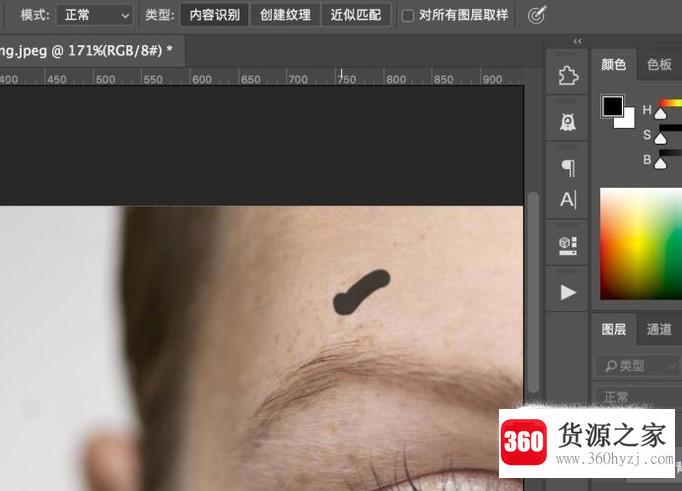Screen dimensions: 682x491
Task: Open the layer filter 类型 dropdown
Action: click(x=638, y=366)
